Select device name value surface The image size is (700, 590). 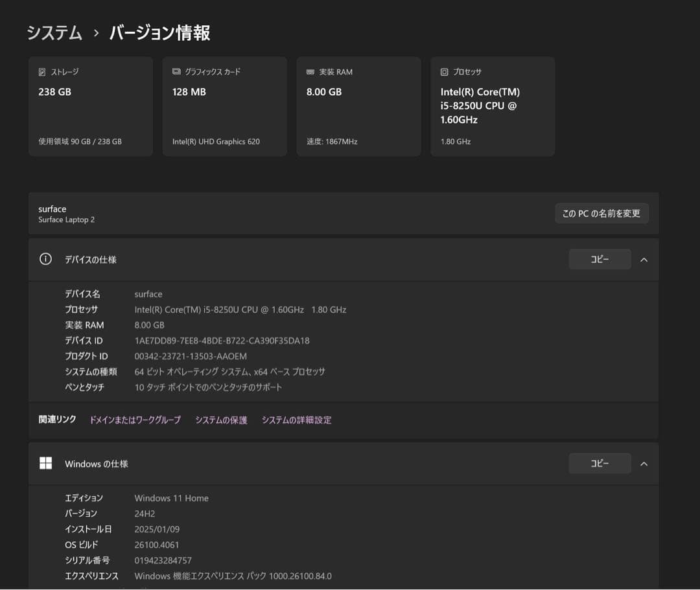[x=148, y=294]
